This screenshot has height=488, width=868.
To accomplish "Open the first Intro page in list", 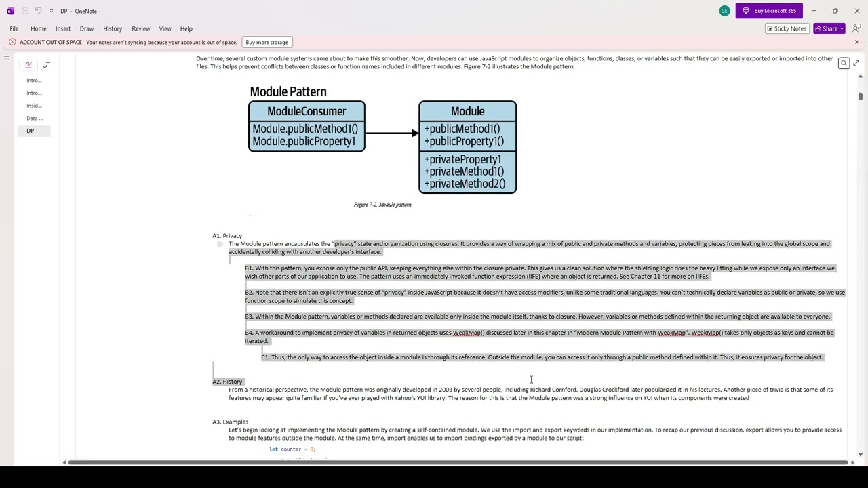I will click(x=34, y=80).
